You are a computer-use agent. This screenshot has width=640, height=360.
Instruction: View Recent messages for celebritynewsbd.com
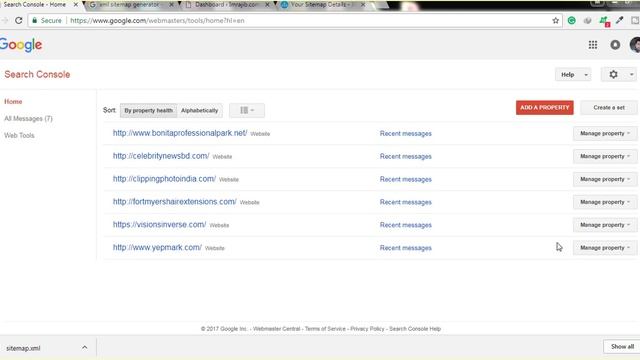pos(406,156)
